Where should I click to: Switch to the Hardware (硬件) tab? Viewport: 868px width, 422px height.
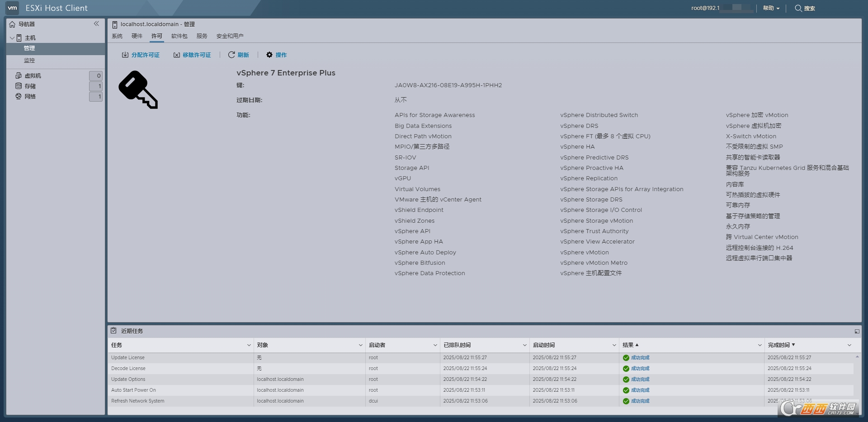(137, 36)
